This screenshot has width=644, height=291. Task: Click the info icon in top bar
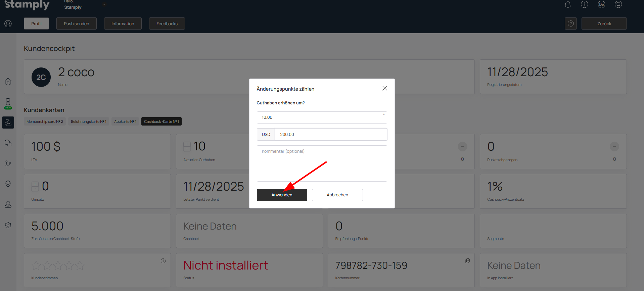[584, 4]
